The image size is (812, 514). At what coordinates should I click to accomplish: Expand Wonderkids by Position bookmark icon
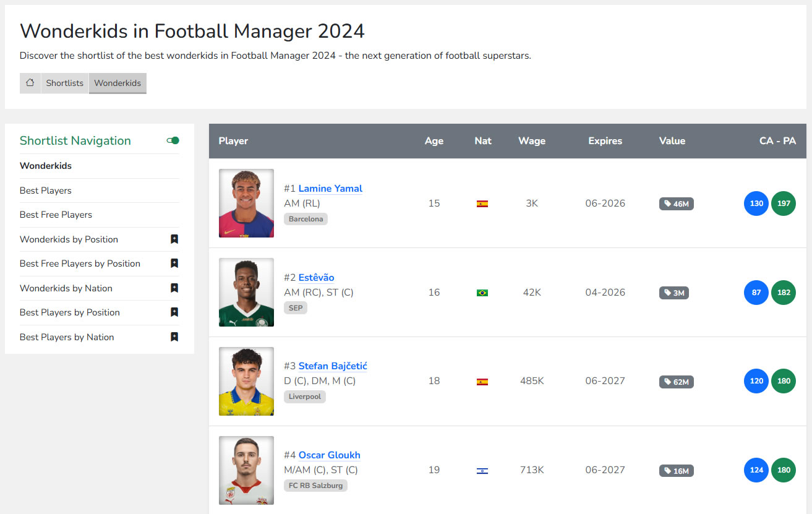click(174, 239)
